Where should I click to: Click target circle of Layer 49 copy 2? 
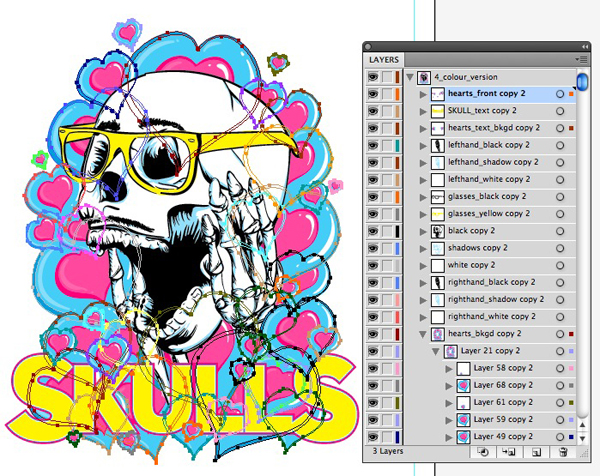coord(560,437)
